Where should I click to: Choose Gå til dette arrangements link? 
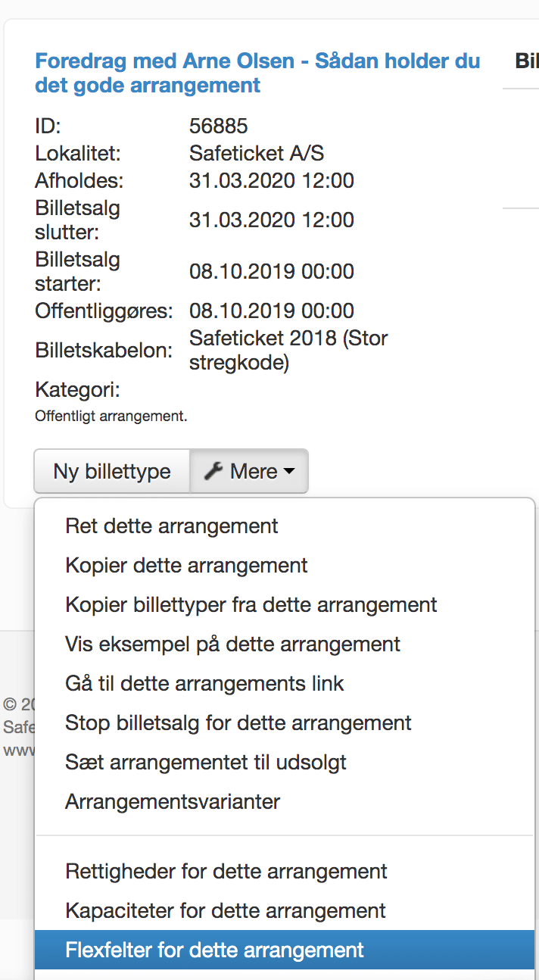tap(204, 683)
